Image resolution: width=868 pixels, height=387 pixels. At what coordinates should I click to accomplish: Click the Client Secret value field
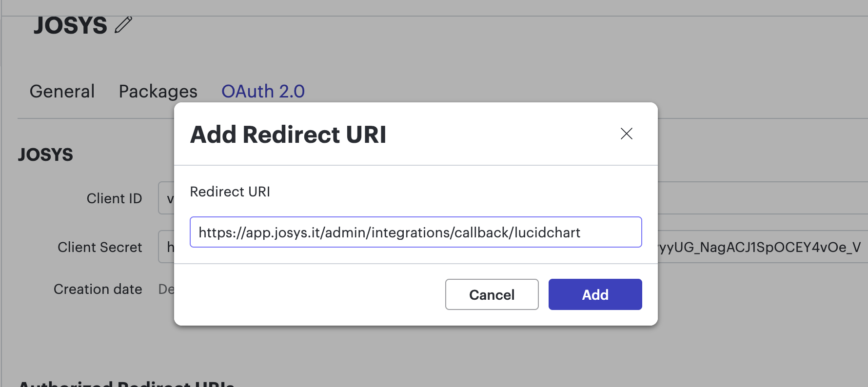pyautogui.click(x=761, y=247)
